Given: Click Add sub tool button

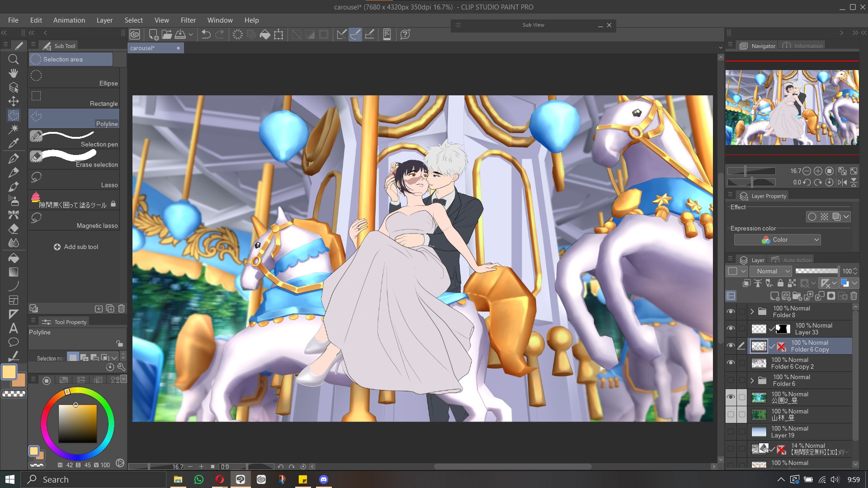Looking at the screenshot, I should click(76, 247).
